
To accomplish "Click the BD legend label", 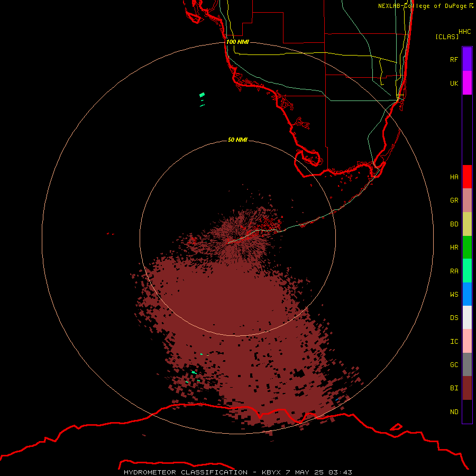I will click(x=454, y=224).
